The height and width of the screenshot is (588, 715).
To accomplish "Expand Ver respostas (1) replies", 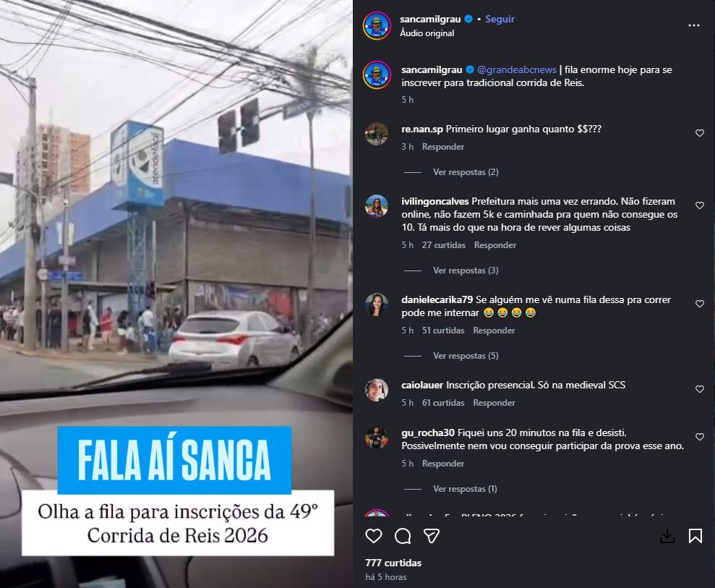I will click(x=465, y=489).
